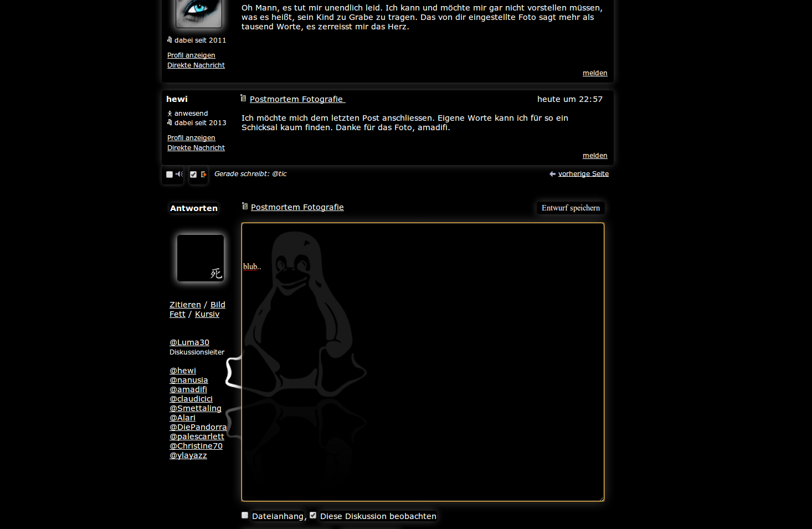
Task: Apply Kursiv italic formatting
Action: coord(207,314)
